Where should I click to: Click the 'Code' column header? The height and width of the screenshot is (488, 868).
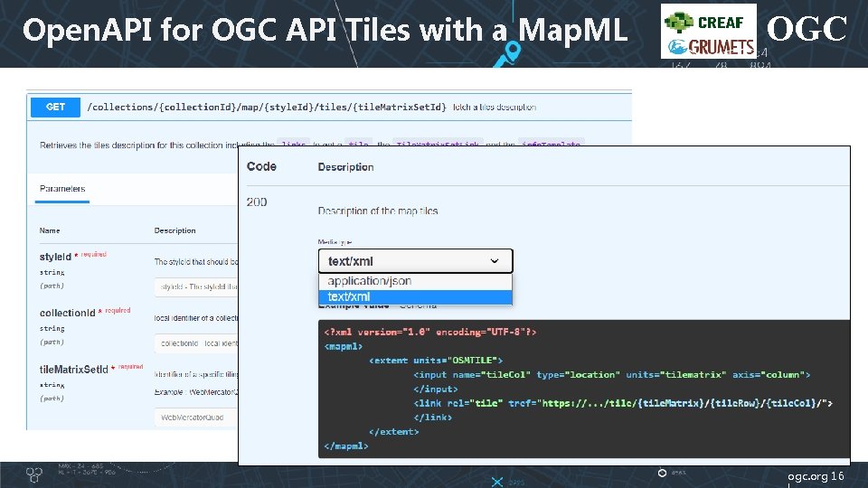pos(261,166)
